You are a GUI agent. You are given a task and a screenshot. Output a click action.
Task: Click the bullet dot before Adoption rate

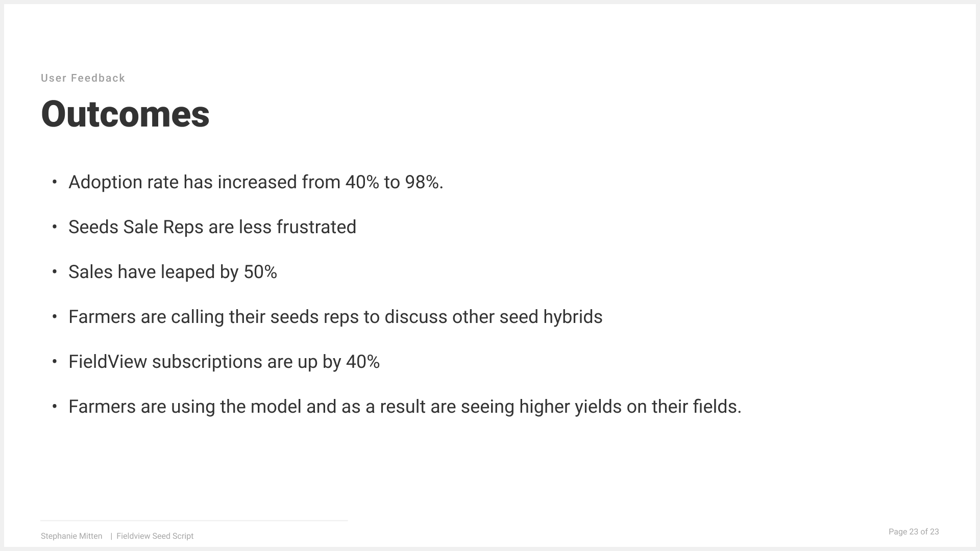pos(55,182)
